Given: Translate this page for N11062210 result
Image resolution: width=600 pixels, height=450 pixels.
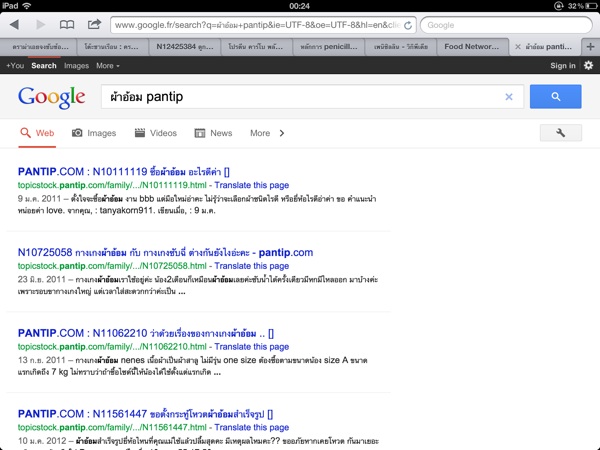Looking at the screenshot, I should (x=252, y=347).
